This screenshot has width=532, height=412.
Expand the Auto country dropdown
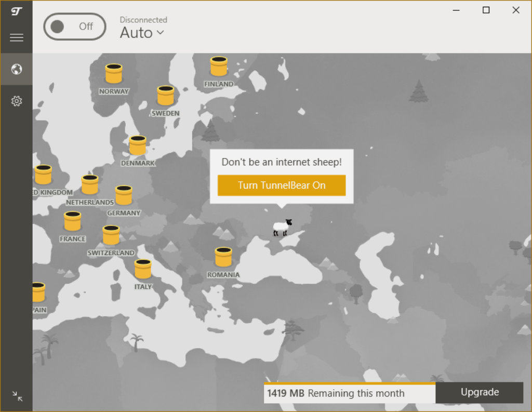click(142, 33)
